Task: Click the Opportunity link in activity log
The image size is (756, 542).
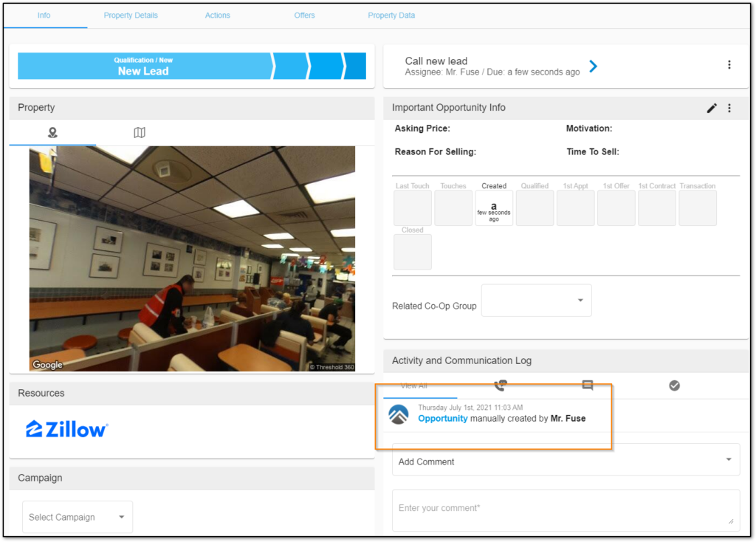Action: (x=443, y=419)
